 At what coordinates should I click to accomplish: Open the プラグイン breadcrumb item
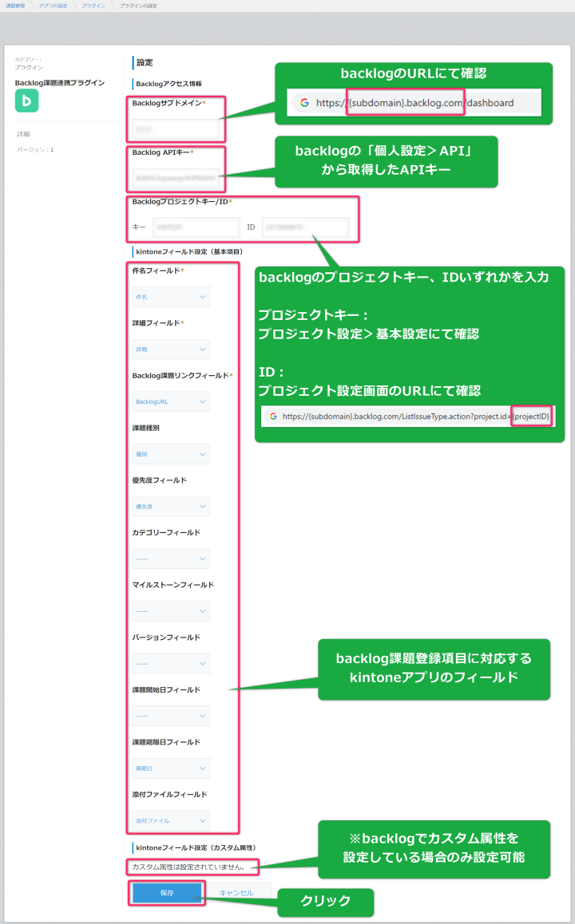coord(93,6)
